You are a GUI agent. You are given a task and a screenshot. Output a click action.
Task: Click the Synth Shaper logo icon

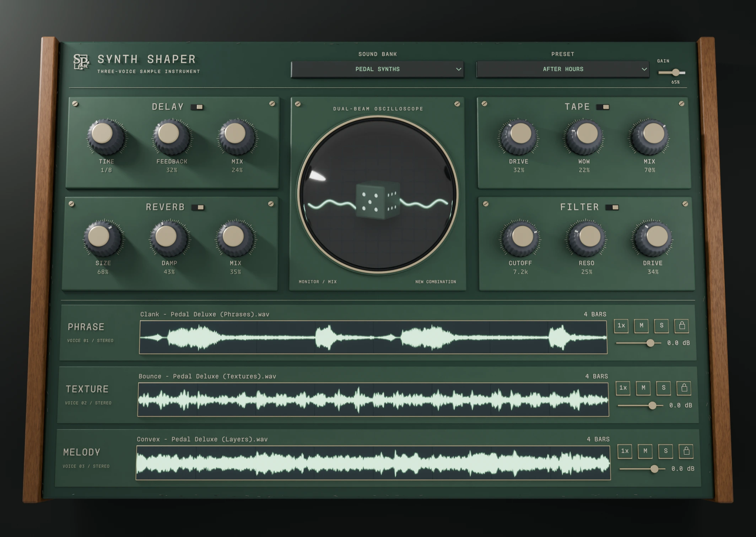pyautogui.click(x=81, y=62)
